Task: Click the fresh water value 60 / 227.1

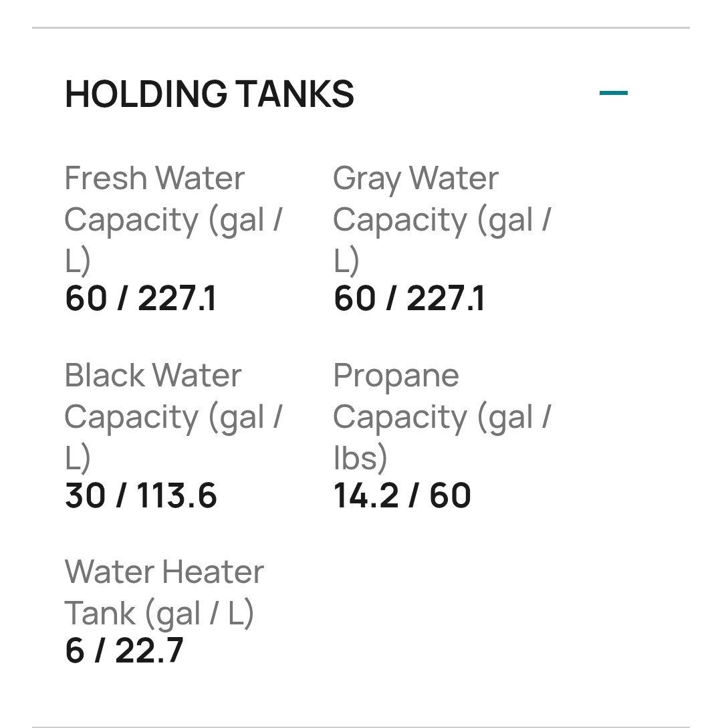Action: [140, 299]
